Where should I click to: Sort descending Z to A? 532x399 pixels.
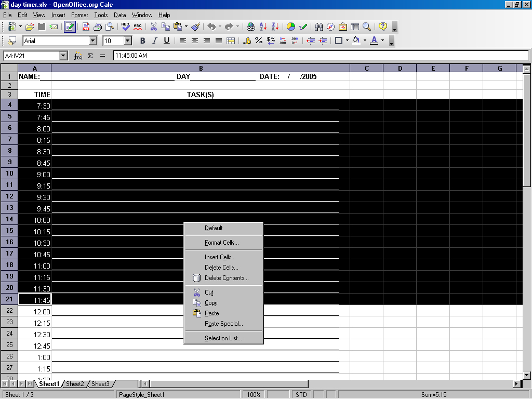[275, 27]
